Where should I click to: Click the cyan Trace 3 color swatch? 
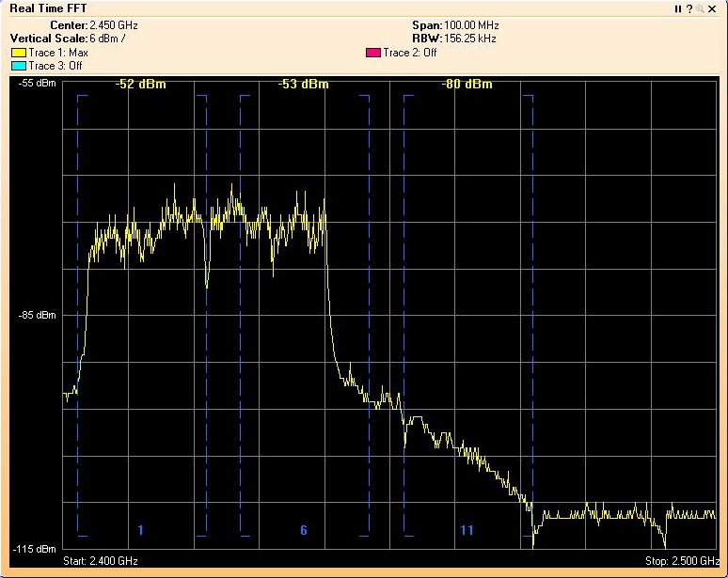tap(19, 66)
